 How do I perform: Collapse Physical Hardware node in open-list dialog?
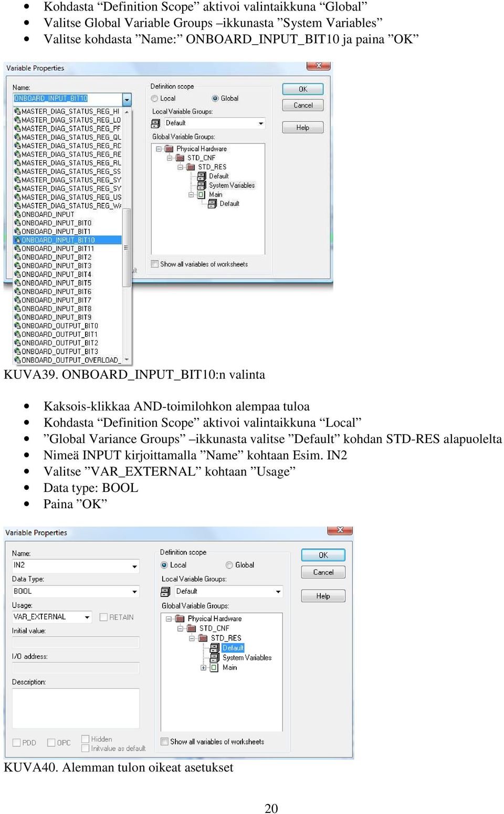coord(159,149)
